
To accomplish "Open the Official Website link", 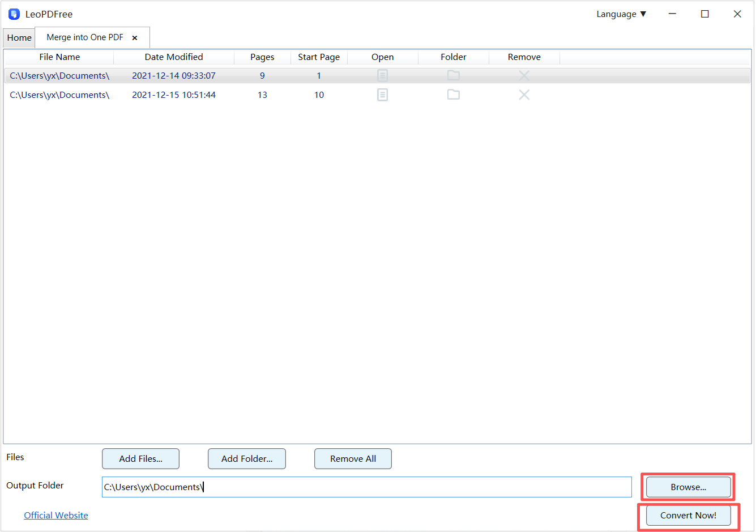I will 56,516.
